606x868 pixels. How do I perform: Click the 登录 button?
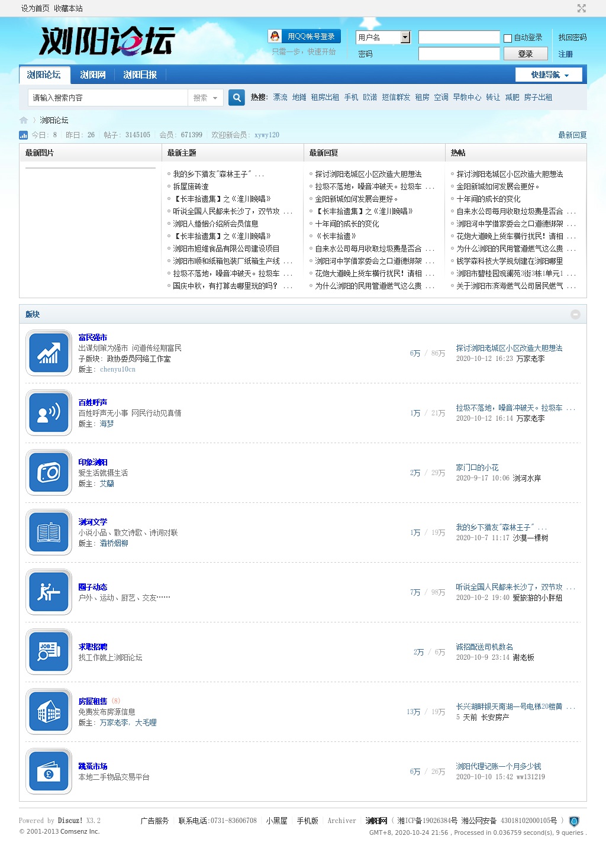(525, 54)
